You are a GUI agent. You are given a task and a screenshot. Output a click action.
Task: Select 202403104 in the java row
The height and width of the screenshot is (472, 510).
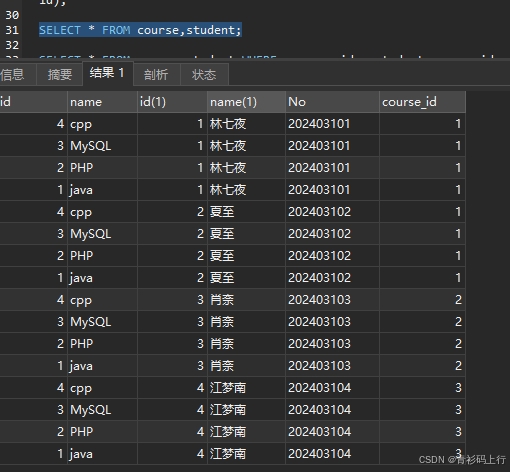[x=332, y=454]
